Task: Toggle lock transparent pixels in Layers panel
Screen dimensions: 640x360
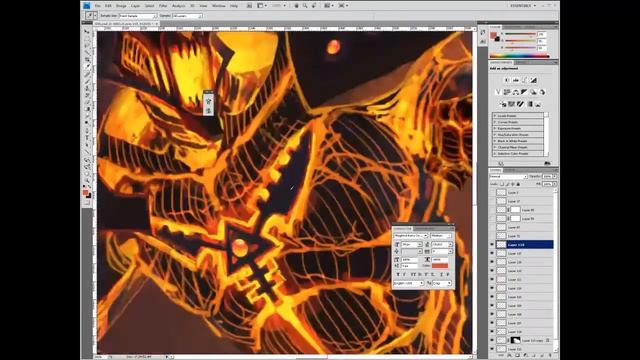Action: (x=502, y=184)
